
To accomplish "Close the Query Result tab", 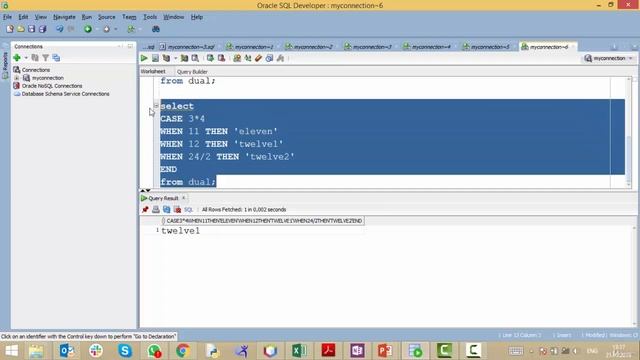I will point(184,198).
